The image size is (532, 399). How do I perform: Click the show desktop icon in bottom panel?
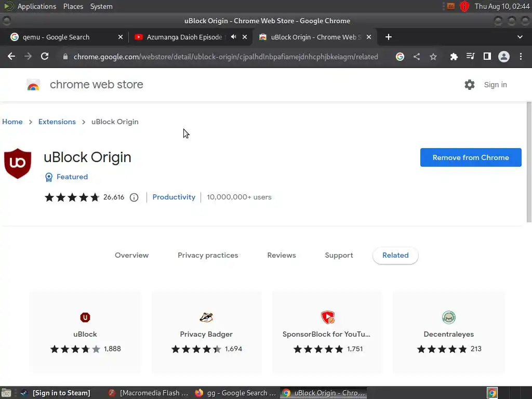coord(6,393)
